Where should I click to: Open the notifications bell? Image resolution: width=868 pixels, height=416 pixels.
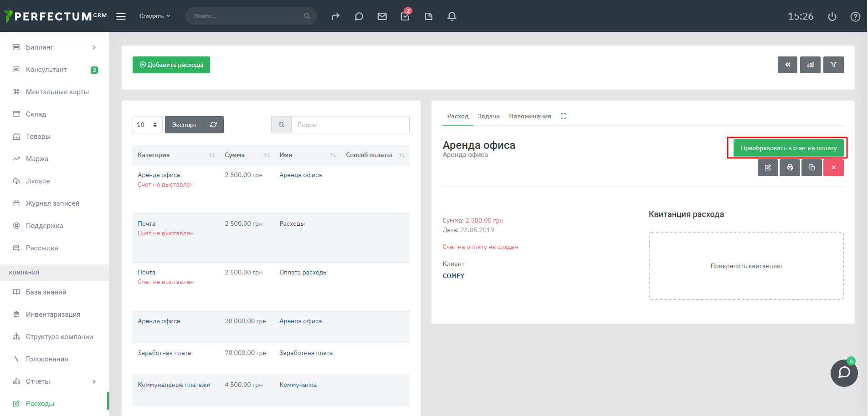point(452,16)
